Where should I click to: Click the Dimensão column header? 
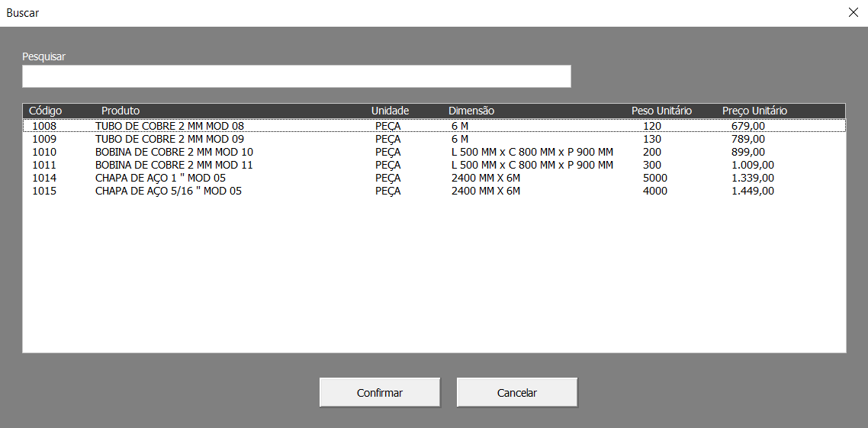pyautogui.click(x=471, y=111)
